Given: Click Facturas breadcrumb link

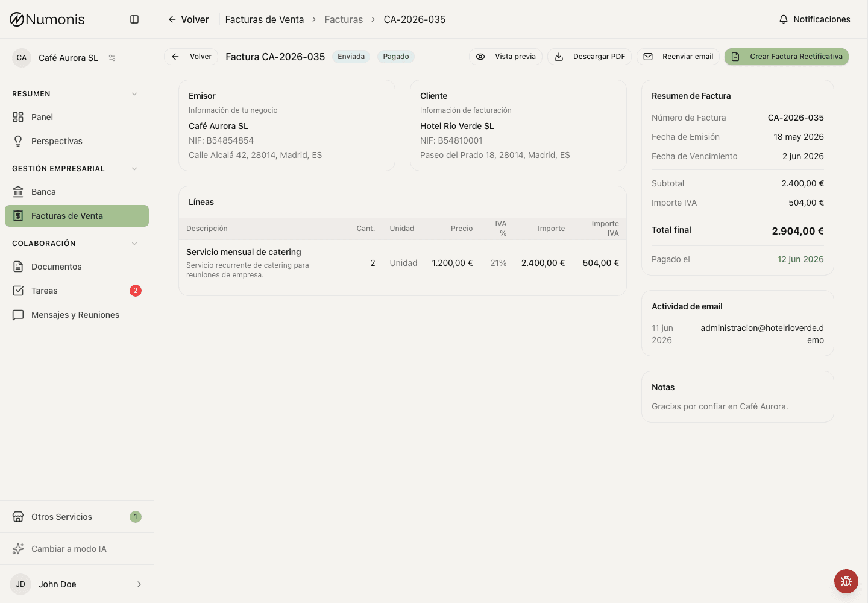Looking at the screenshot, I should coord(344,19).
